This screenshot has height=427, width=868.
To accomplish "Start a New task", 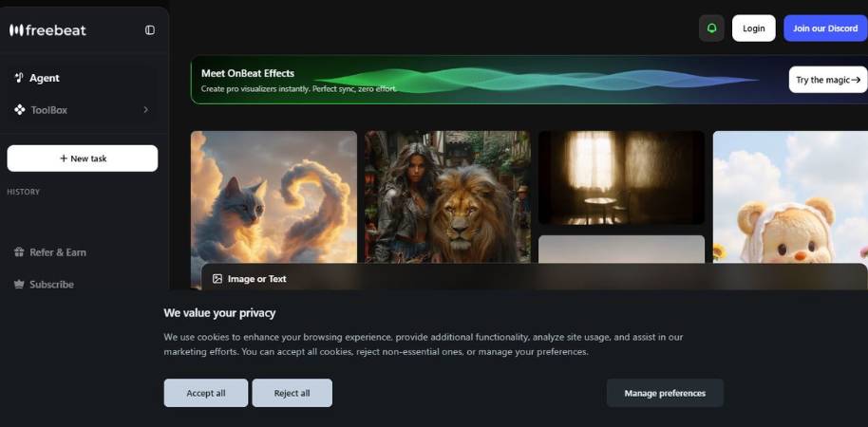I will coord(83,158).
